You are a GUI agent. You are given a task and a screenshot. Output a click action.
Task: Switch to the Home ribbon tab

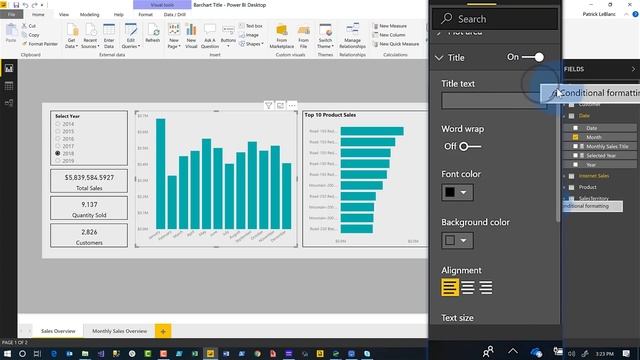coord(38,14)
